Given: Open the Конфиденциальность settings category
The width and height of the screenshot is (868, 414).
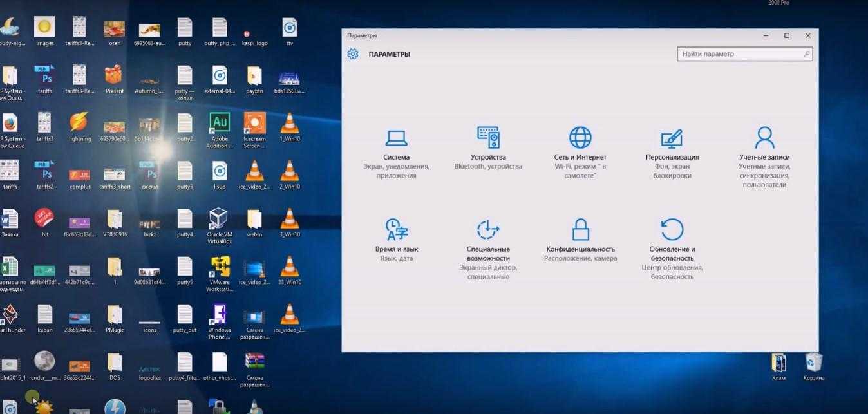Looking at the screenshot, I should pyautogui.click(x=580, y=240).
